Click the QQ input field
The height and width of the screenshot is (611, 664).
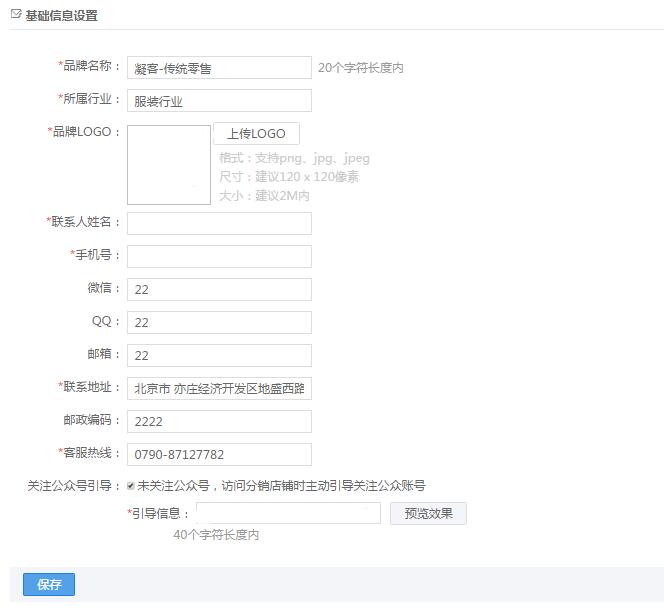tap(219, 323)
